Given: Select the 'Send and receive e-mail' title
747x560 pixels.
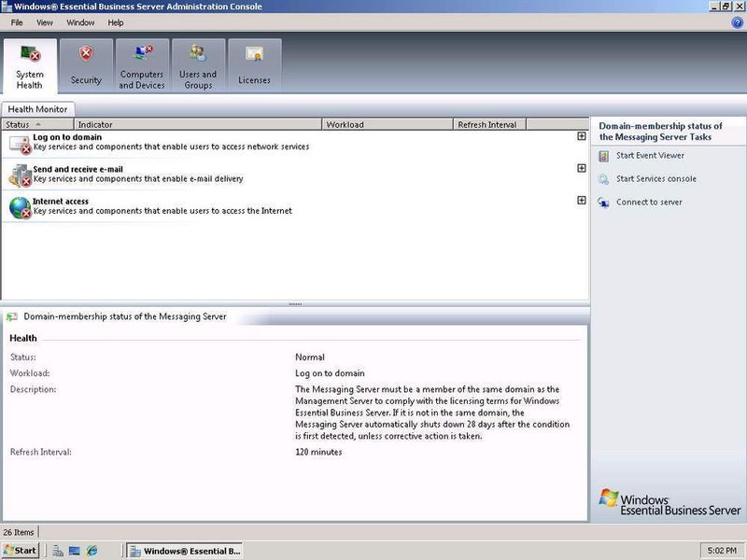Looking at the screenshot, I should coord(78,169).
